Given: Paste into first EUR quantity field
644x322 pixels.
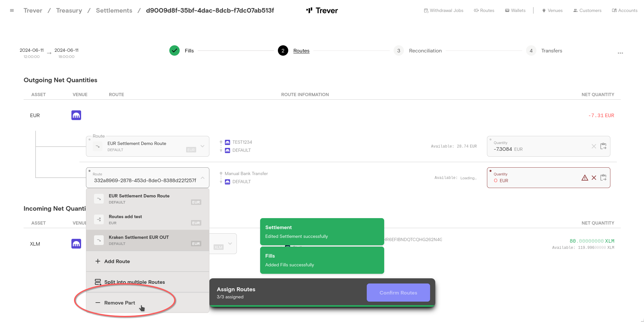Looking at the screenshot, I should coord(603,146).
